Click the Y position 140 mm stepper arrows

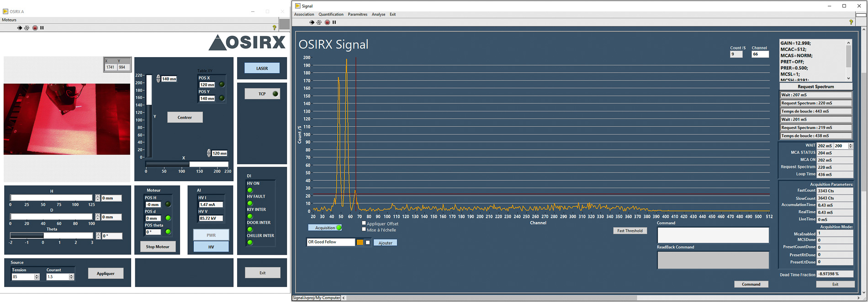point(159,79)
